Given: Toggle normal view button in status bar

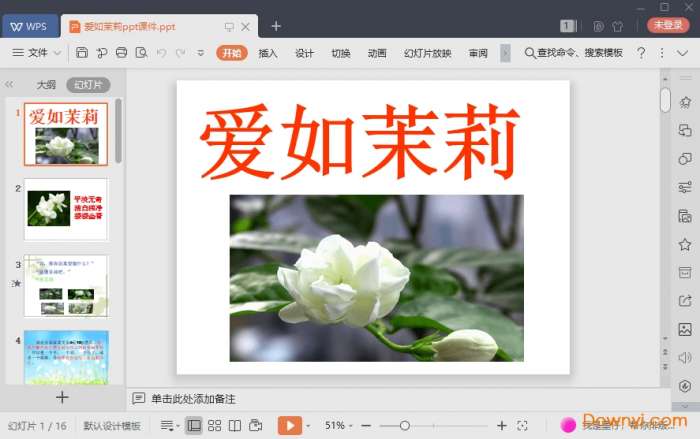Looking at the screenshot, I should [194, 426].
